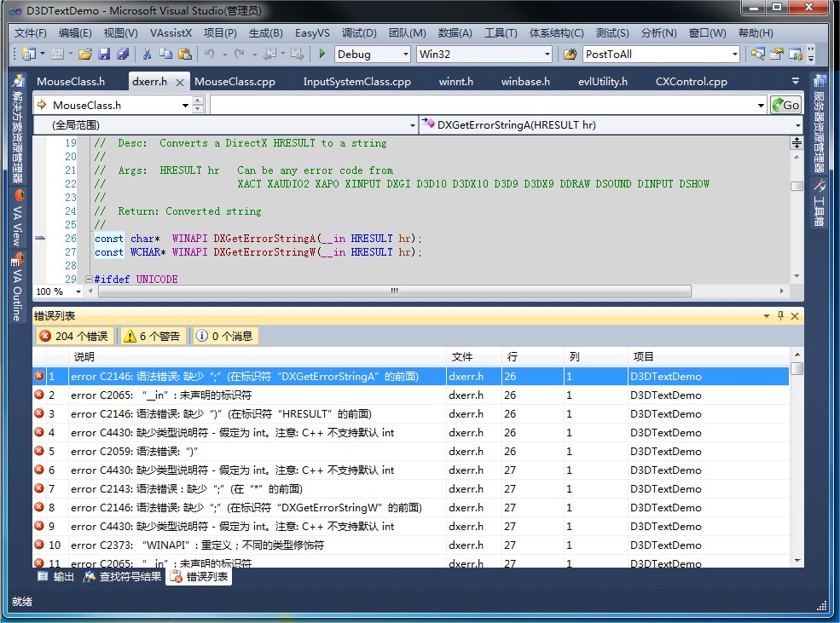The height and width of the screenshot is (623, 840).
Task: Open error list window options dropdown arrow
Action: [x=767, y=316]
